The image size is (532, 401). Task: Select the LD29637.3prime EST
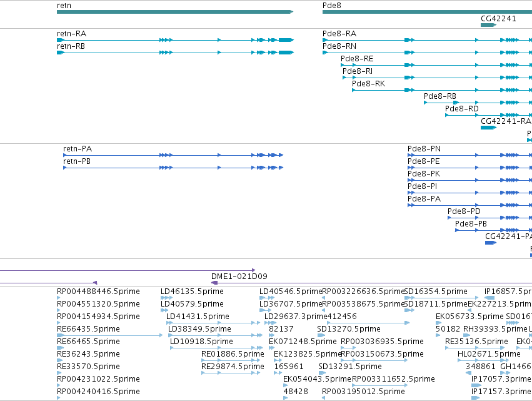coord(271,323)
